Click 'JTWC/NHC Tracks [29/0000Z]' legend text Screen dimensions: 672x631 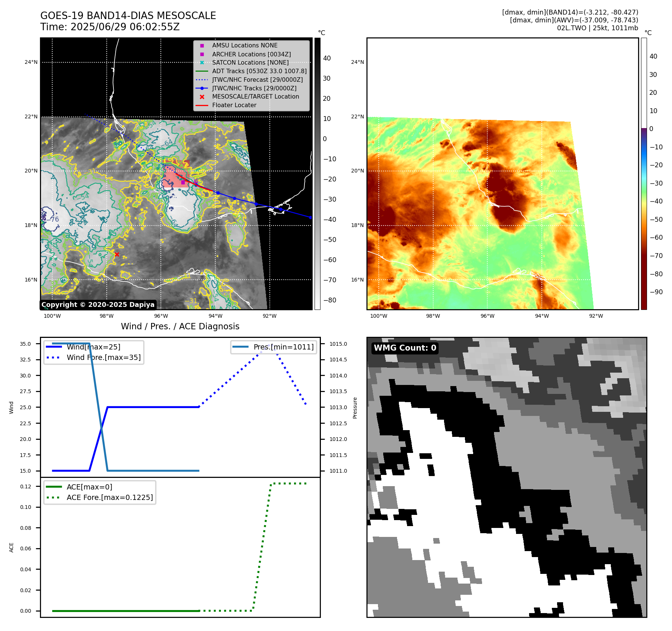254,88
